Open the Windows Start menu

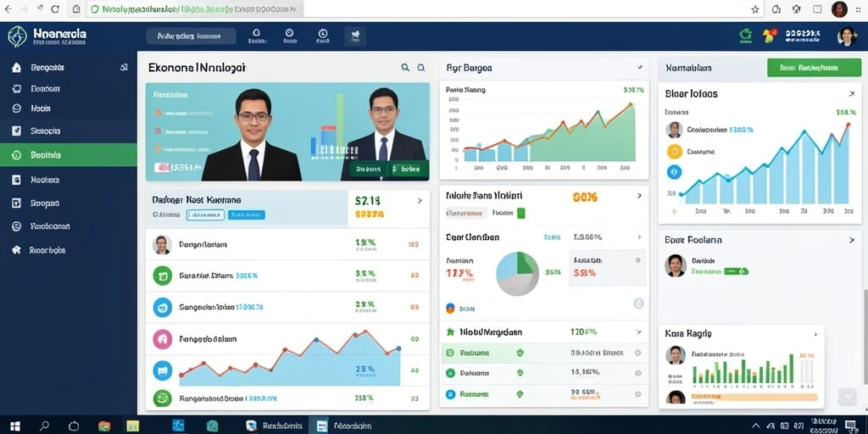15,426
